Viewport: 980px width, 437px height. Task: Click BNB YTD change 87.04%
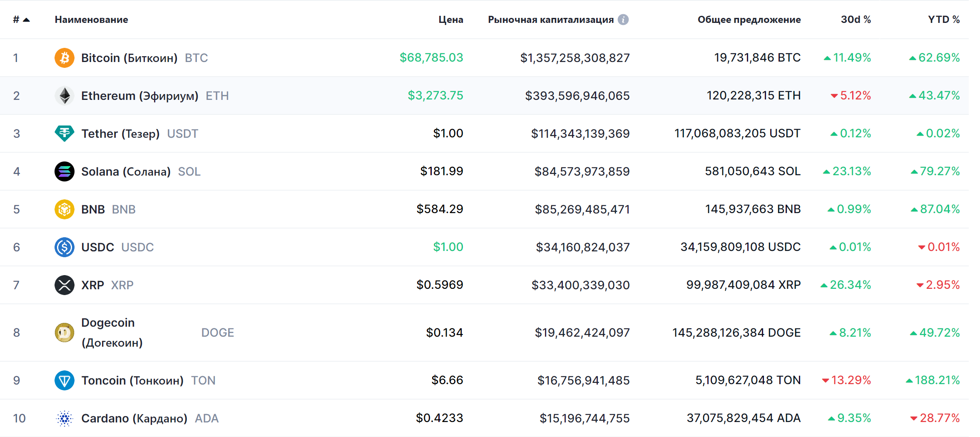(x=935, y=209)
